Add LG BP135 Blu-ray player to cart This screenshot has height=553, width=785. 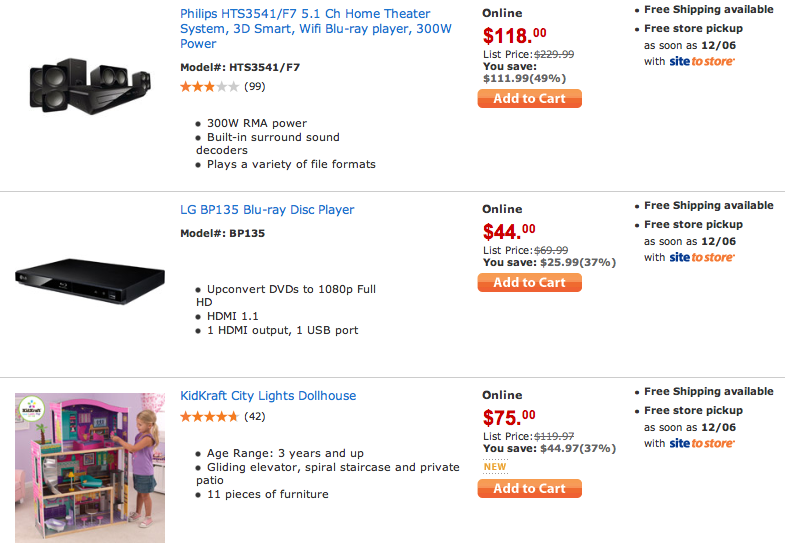click(529, 283)
